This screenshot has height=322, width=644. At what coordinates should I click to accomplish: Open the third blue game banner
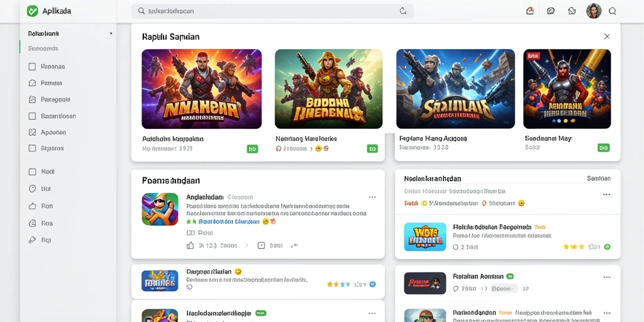pos(455,89)
